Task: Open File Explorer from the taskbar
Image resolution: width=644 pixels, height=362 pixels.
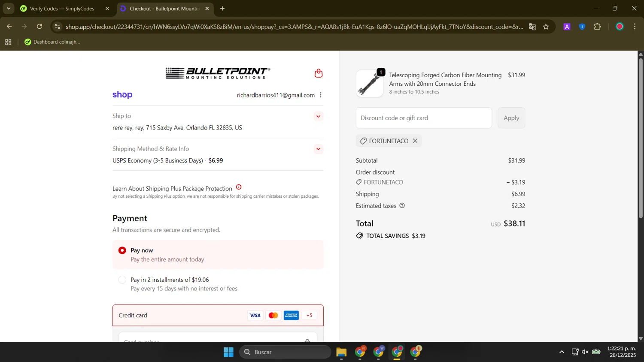Action: [341, 352]
